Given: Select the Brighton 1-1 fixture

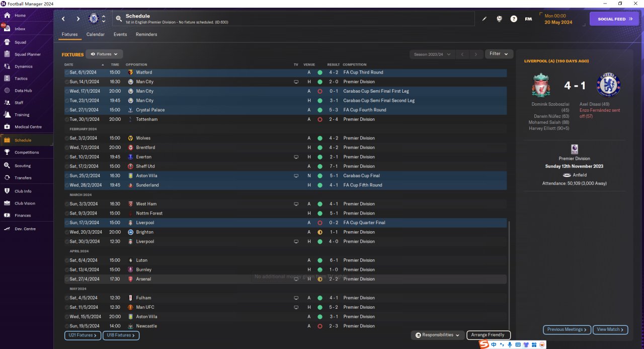Looking at the screenshot, I should point(285,232).
